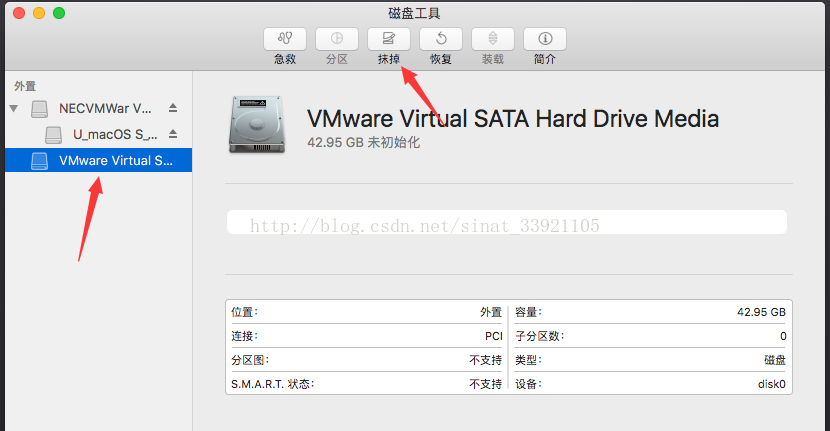830x431 pixels.
Task: Click the 42.95 GB 未初始化 subtitle
Action: click(364, 142)
